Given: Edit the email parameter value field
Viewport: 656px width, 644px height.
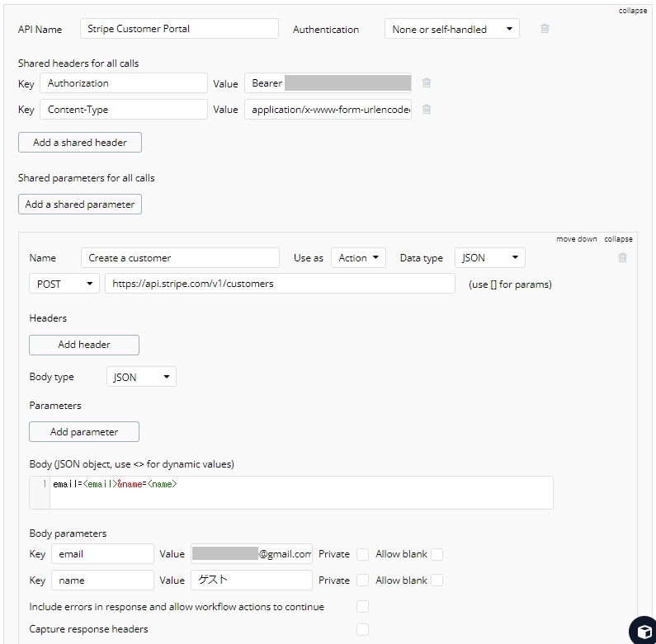Looking at the screenshot, I should [252, 554].
